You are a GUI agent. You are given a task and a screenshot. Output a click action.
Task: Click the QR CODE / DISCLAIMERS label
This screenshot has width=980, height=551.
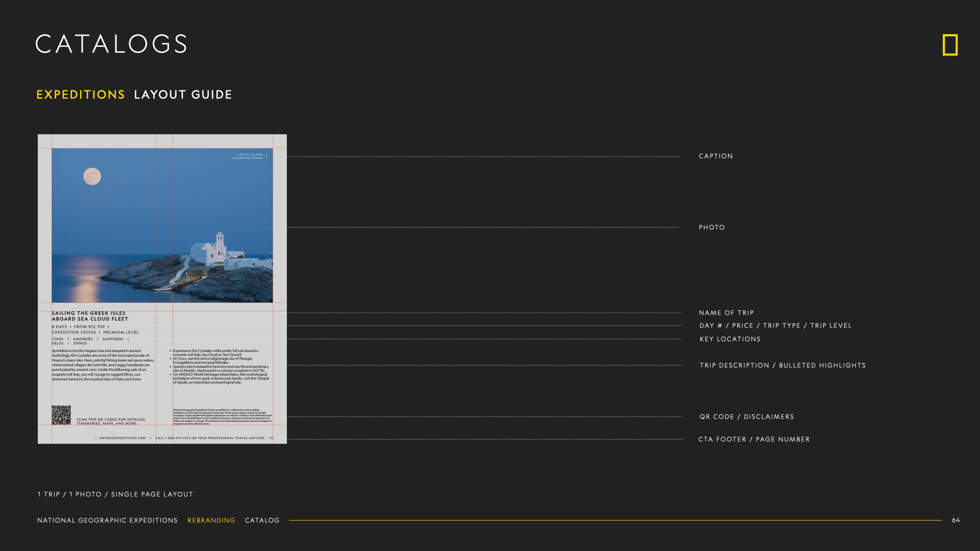[x=747, y=417]
